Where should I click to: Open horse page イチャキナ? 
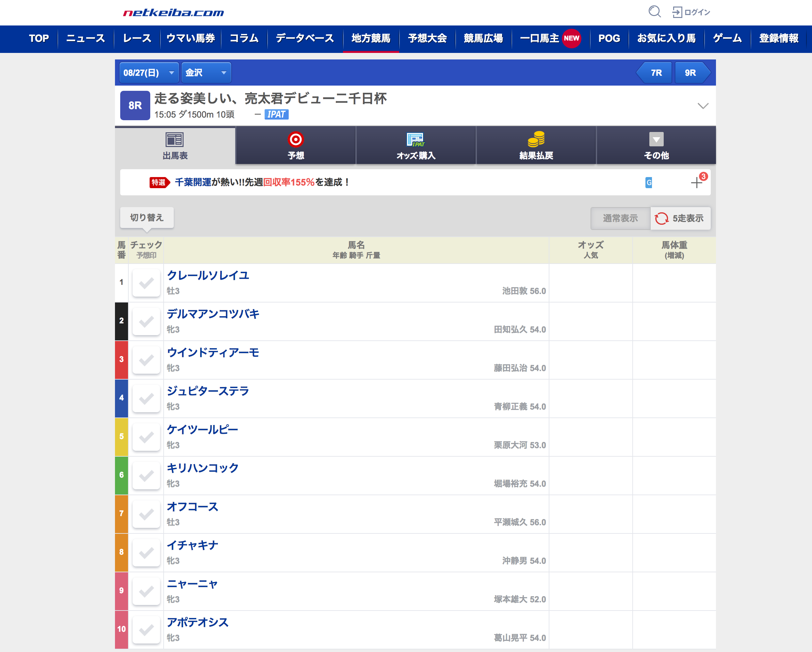(192, 545)
